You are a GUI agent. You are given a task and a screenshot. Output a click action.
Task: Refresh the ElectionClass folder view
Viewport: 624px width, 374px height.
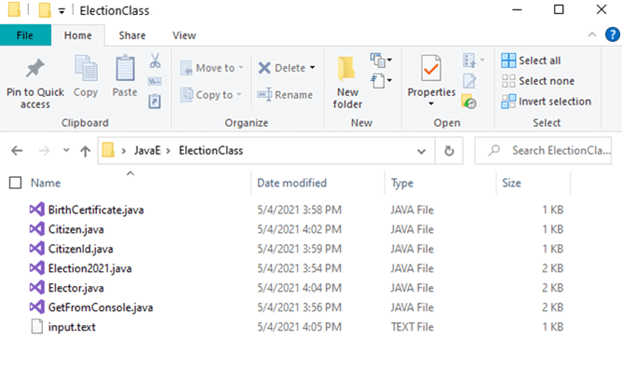point(449,151)
